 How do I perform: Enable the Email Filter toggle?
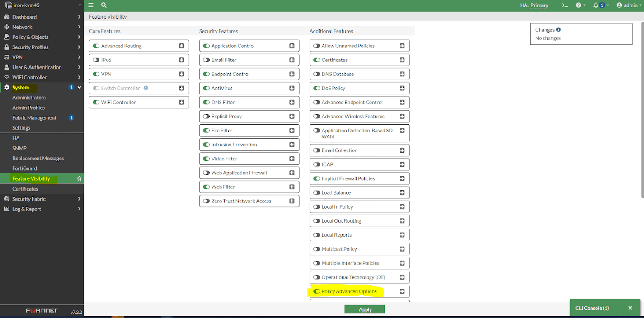coord(206,60)
